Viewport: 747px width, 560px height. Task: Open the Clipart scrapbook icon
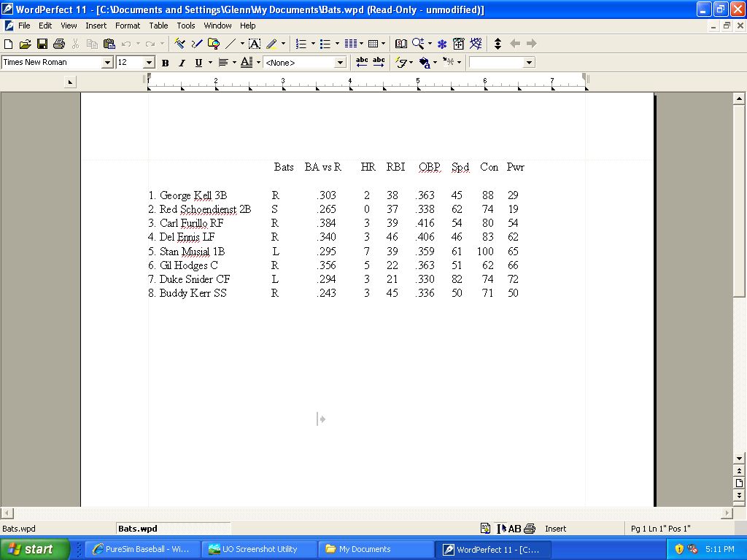point(214,44)
